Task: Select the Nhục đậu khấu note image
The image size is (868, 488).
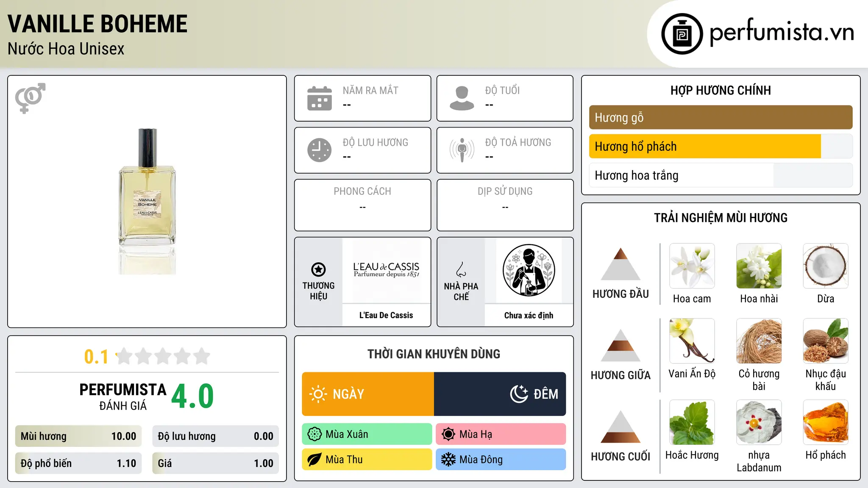Action: click(826, 341)
